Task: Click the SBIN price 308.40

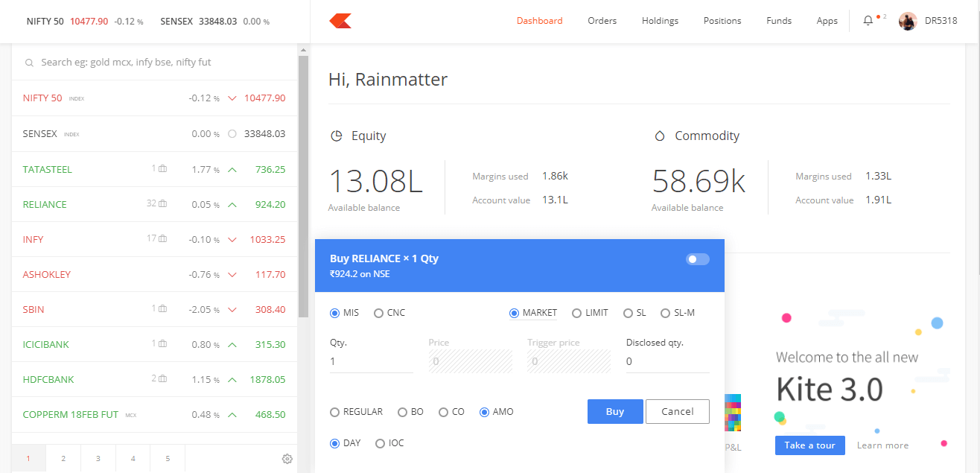Action: [270, 309]
